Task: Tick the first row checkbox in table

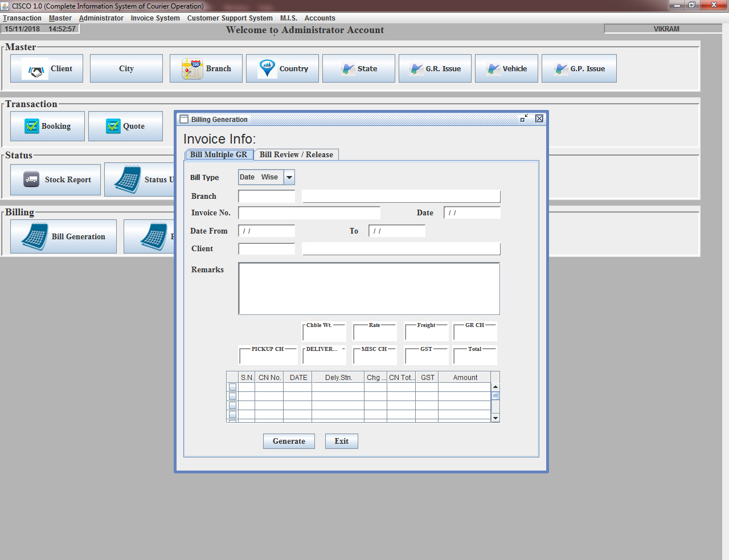Action: [232, 387]
